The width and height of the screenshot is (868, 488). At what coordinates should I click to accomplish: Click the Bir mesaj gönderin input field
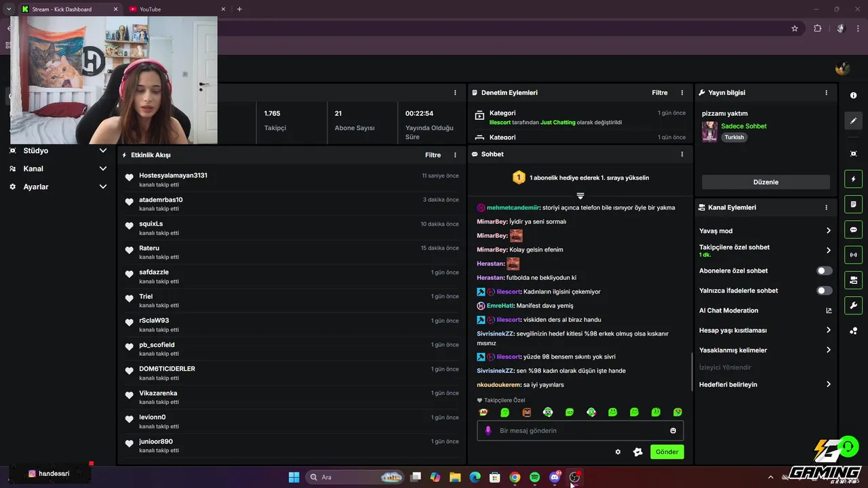point(580,430)
